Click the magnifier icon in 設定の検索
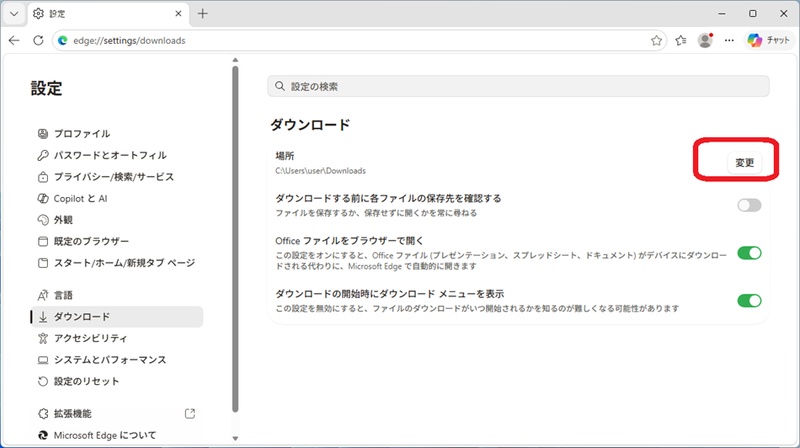The height and width of the screenshot is (448, 800). point(280,86)
